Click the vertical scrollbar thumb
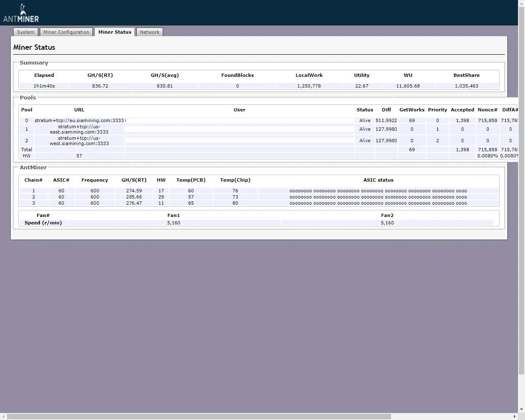 [521, 189]
